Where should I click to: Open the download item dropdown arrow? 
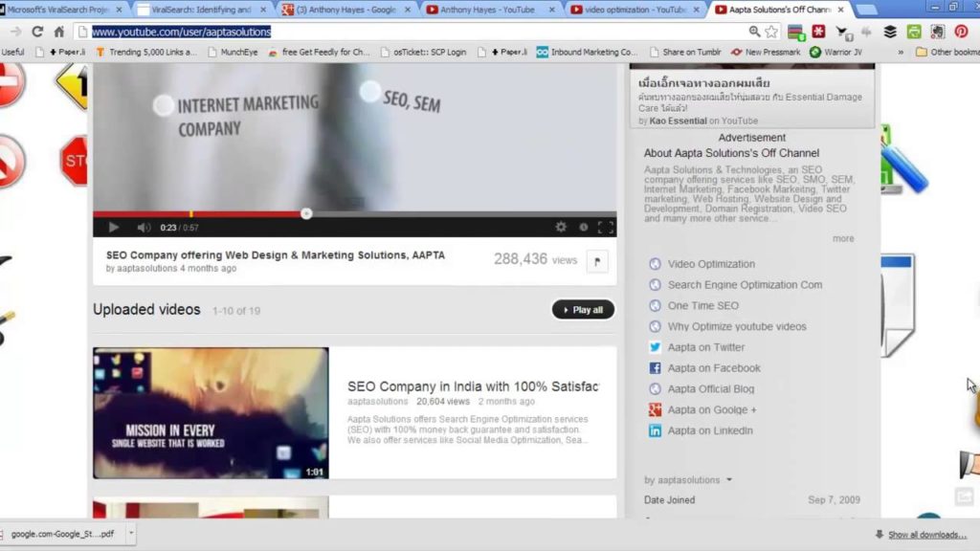[x=130, y=534]
